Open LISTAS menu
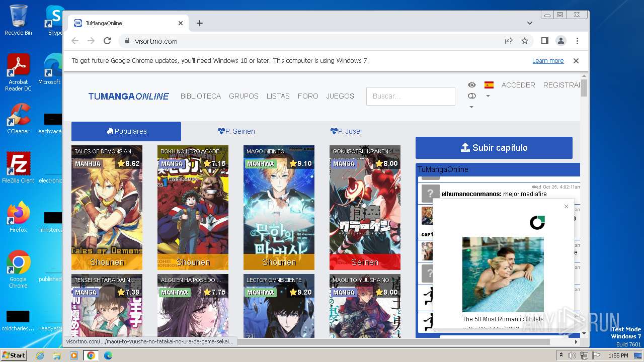 pos(278,96)
